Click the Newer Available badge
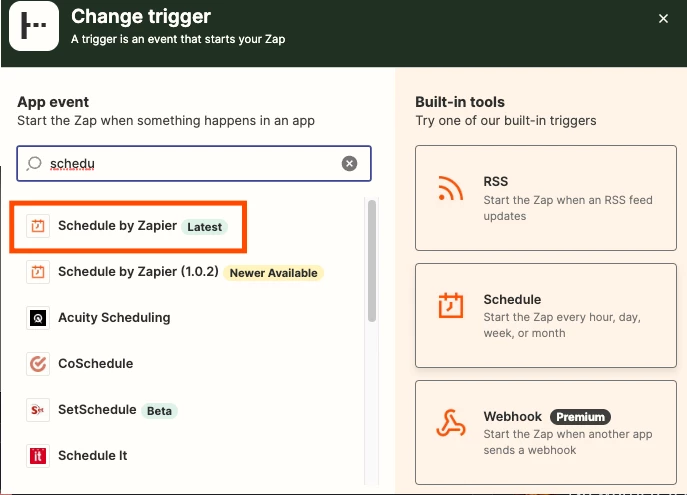 coord(273,273)
